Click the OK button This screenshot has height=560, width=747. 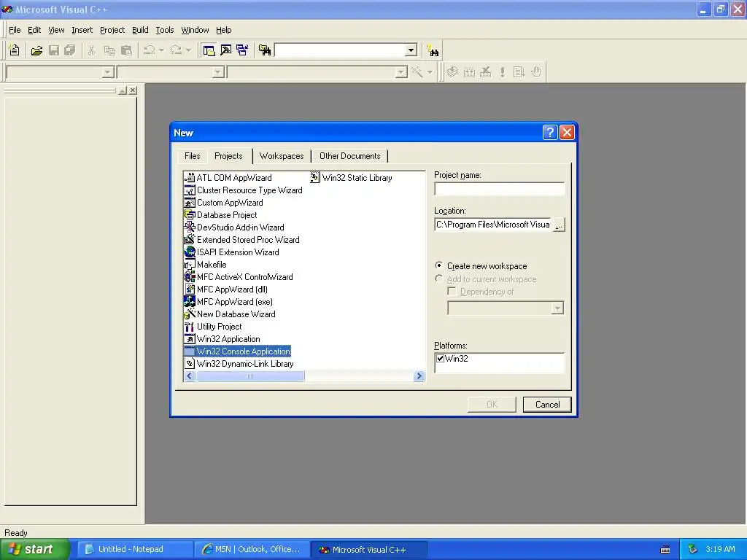(x=492, y=404)
